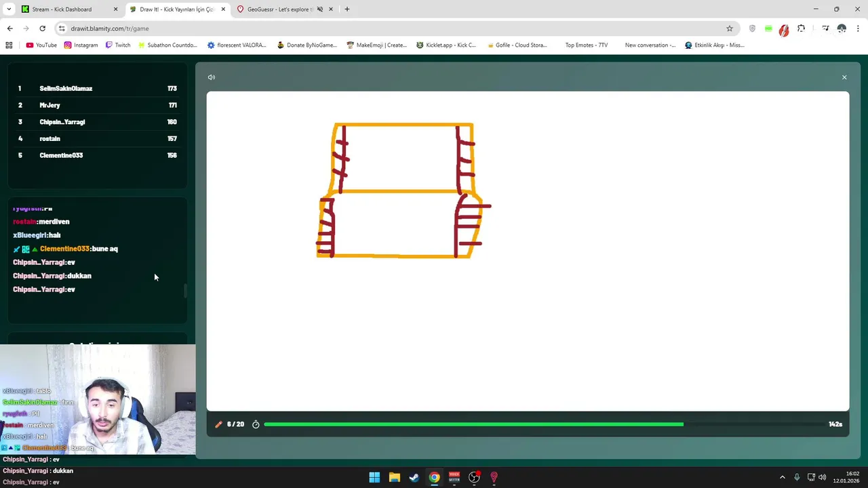The width and height of the screenshot is (868, 488).
Task: Open File Explorer from taskbar
Action: coord(394,477)
